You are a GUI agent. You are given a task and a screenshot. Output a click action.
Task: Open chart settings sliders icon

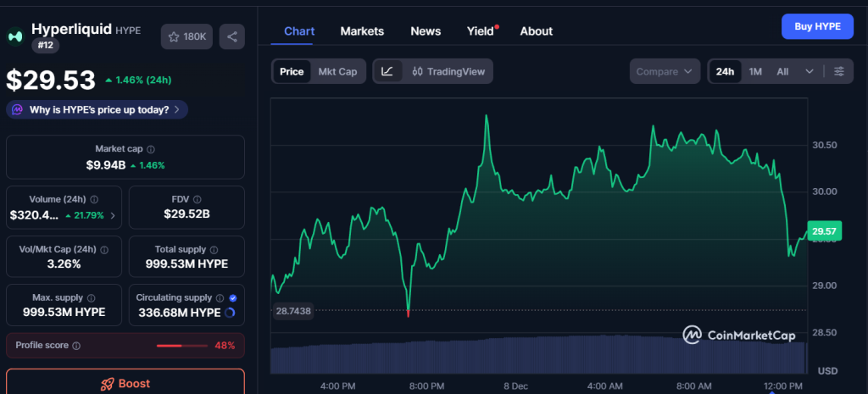point(839,71)
